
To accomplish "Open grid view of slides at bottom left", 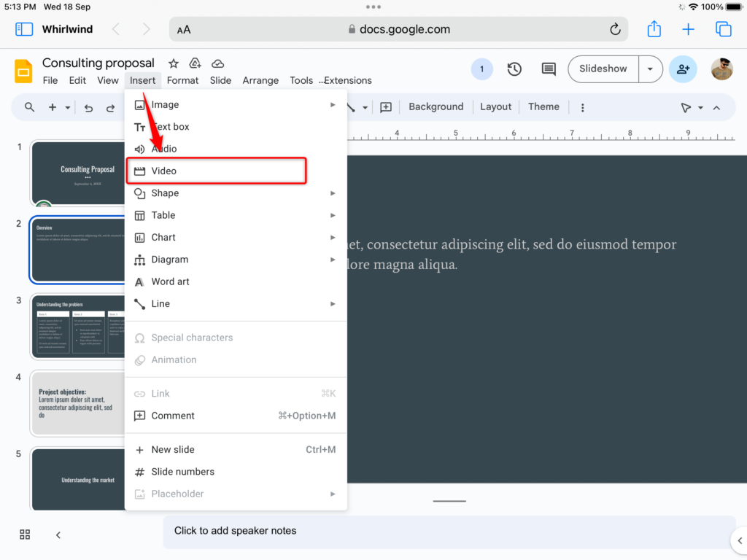I will [x=24, y=534].
